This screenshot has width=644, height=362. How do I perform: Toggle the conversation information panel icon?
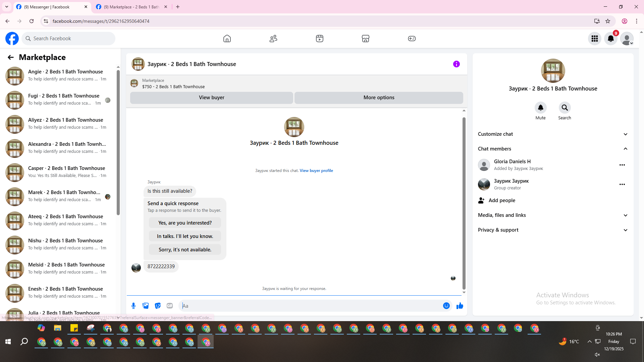point(456,64)
